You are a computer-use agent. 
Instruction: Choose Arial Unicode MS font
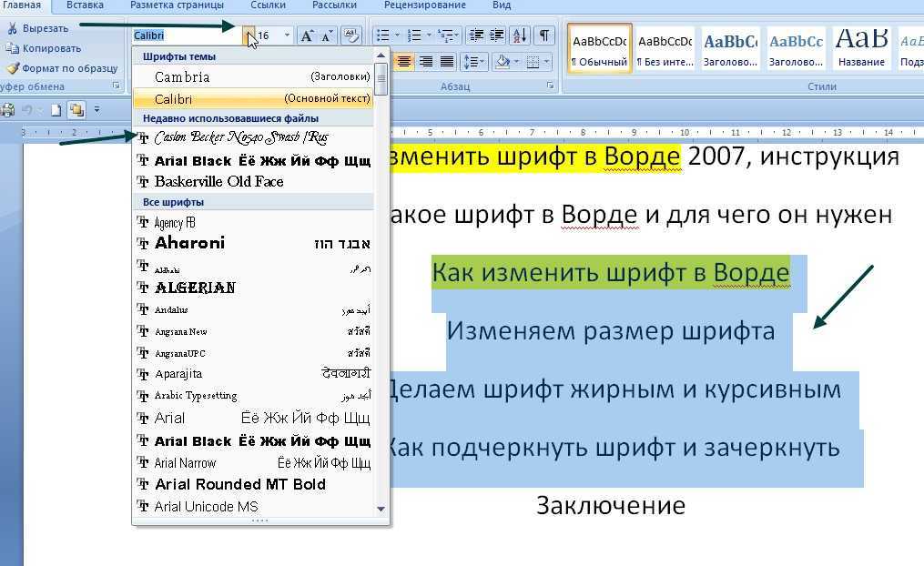click(253, 507)
